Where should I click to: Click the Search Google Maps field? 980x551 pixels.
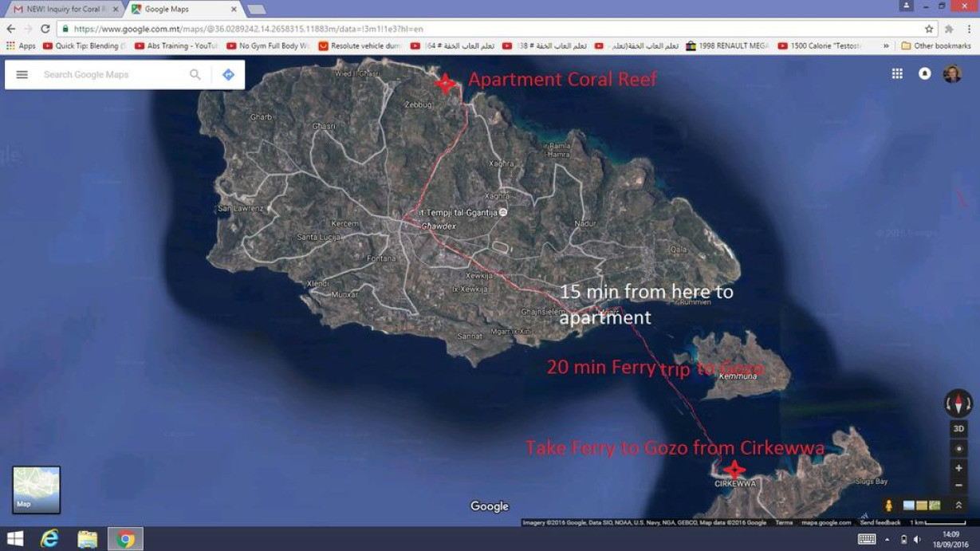(x=112, y=75)
